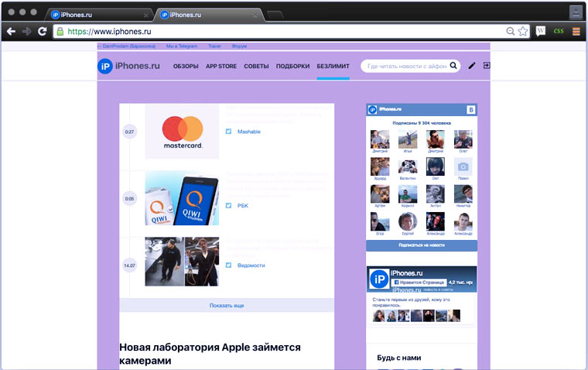Go back with the browser back arrow
The height and width of the screenshot is (370, 588).
click(x=12, y=32)
